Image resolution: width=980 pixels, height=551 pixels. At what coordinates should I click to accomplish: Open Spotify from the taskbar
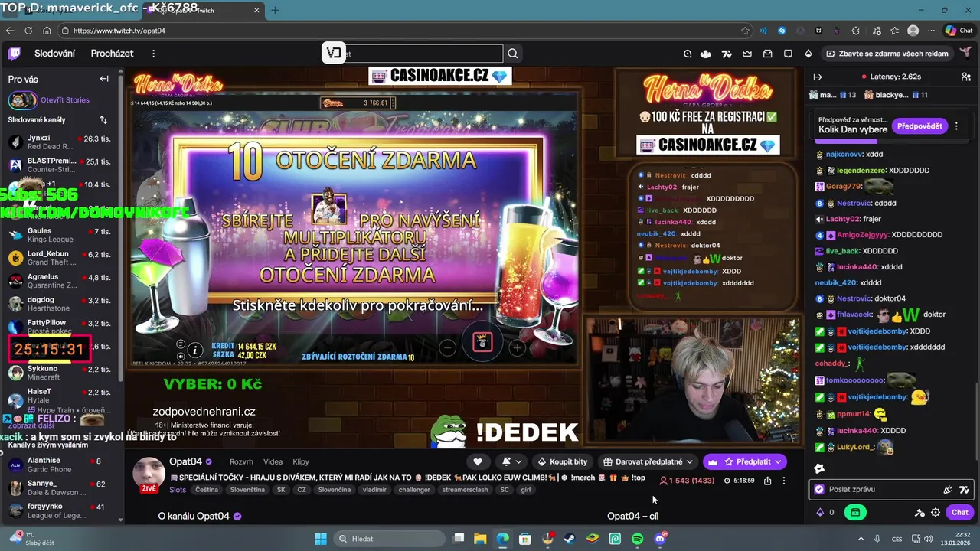pos(638,539)
